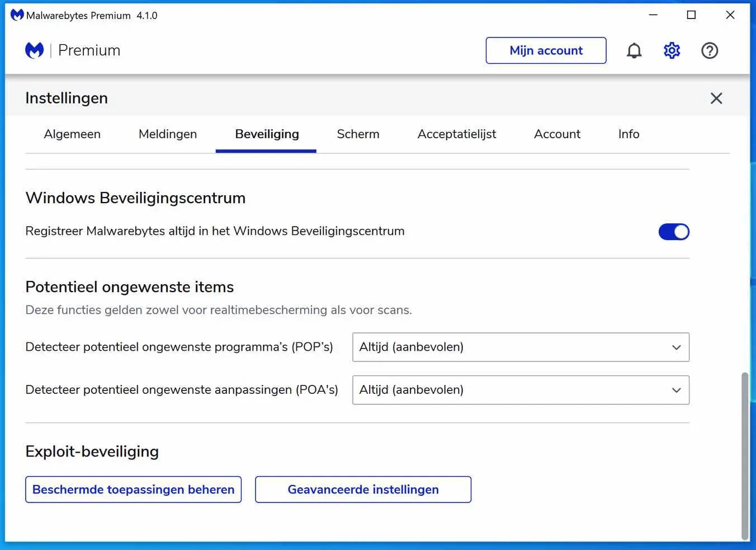This screenshot has width=756, height=550.
Task: Open the POP's detection dropdown
Action: tap(521, 347)
